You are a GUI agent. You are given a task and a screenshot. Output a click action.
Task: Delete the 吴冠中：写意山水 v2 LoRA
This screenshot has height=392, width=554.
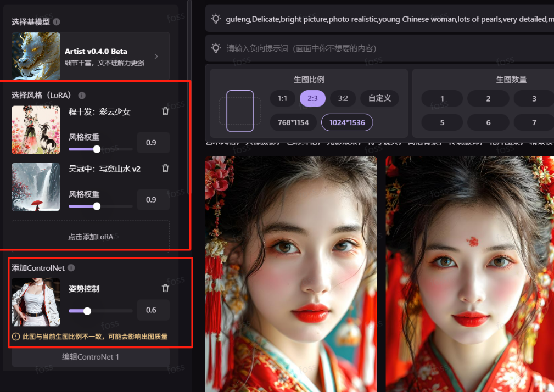[x=165, y=169]
